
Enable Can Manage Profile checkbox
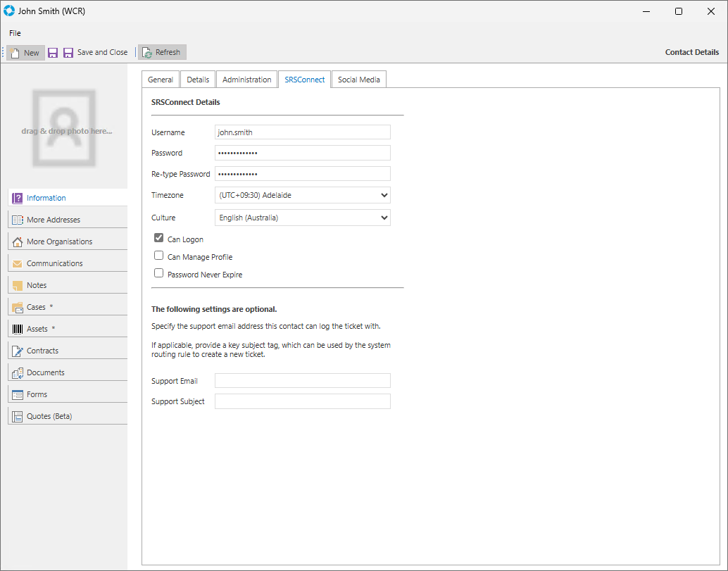[x=159, y=256]
